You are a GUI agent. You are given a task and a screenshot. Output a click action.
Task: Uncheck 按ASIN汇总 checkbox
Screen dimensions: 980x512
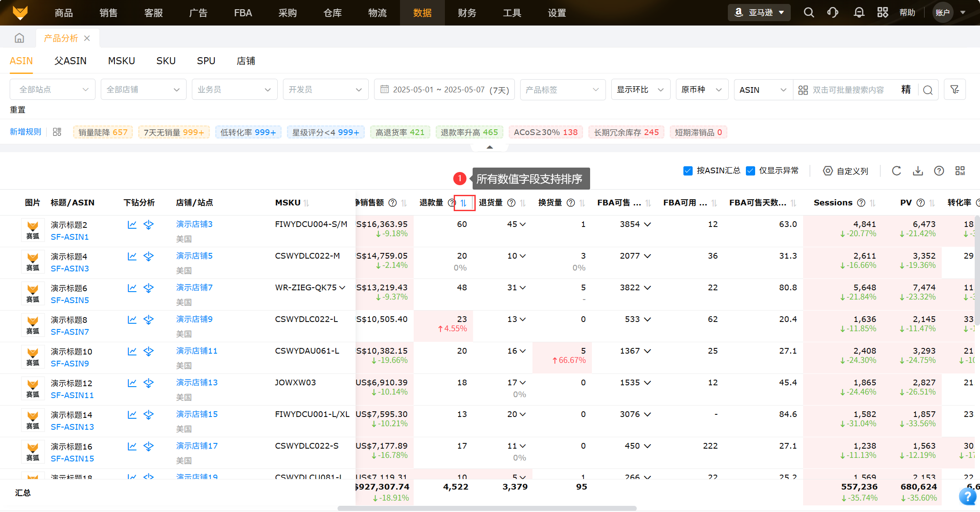click(688, 171)
